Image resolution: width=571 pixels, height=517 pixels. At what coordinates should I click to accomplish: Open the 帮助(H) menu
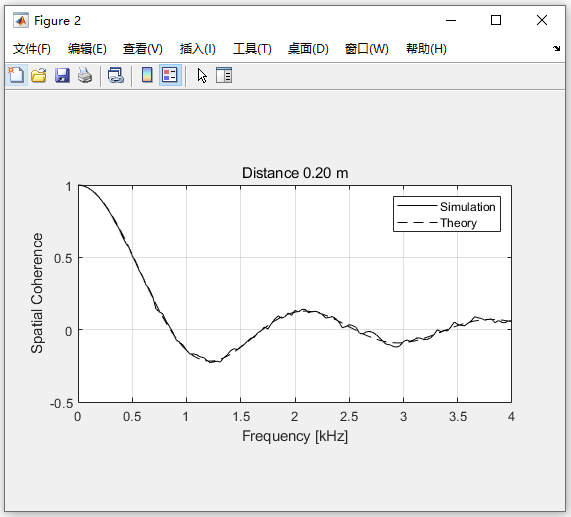[426, 49]
